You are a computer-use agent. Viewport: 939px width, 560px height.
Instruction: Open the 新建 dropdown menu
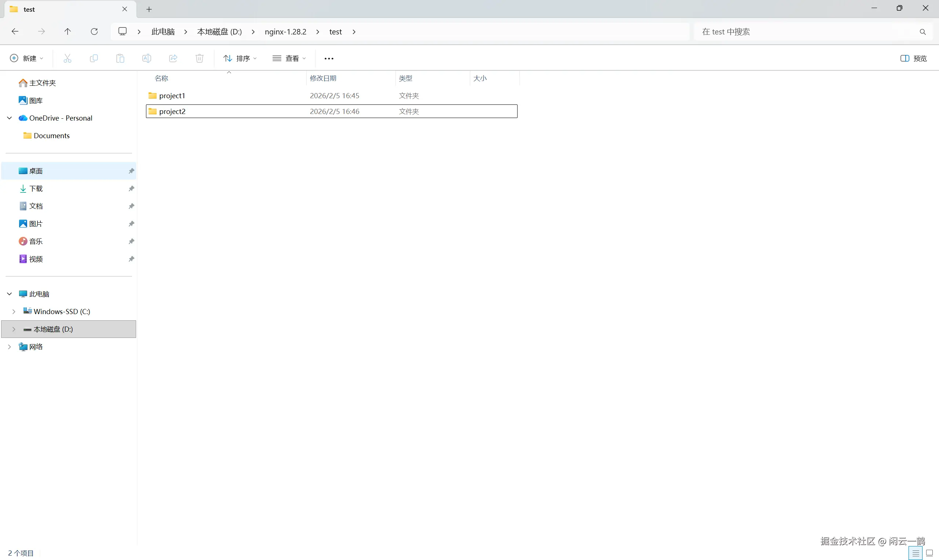tap(26, 58)
